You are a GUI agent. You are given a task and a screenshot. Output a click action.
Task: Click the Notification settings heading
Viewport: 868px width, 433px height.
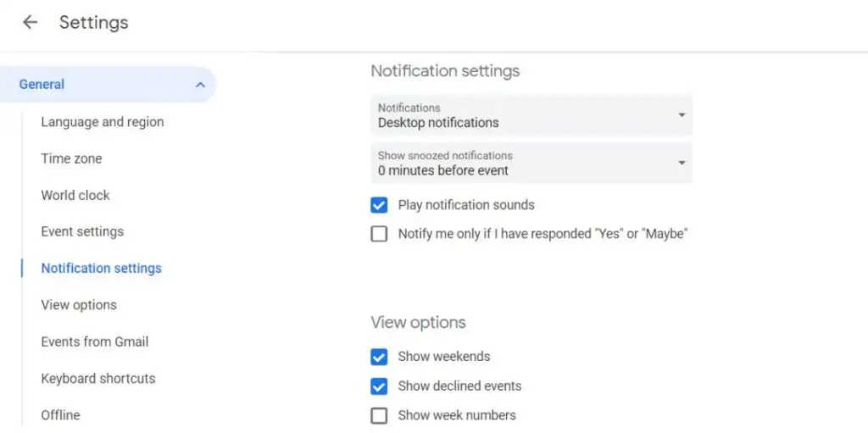pyautogui.click(x=445, y=71)
